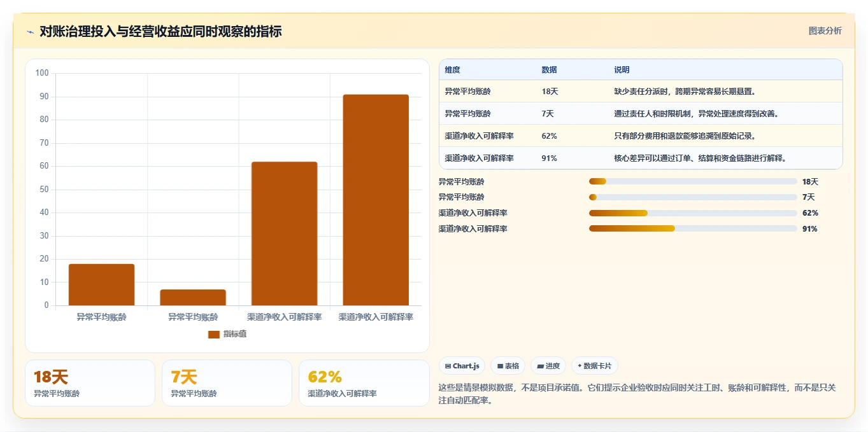Select the 7天 data card
Image resolution: width=868 pixels, height=432 pixels.
pos(227,383)
